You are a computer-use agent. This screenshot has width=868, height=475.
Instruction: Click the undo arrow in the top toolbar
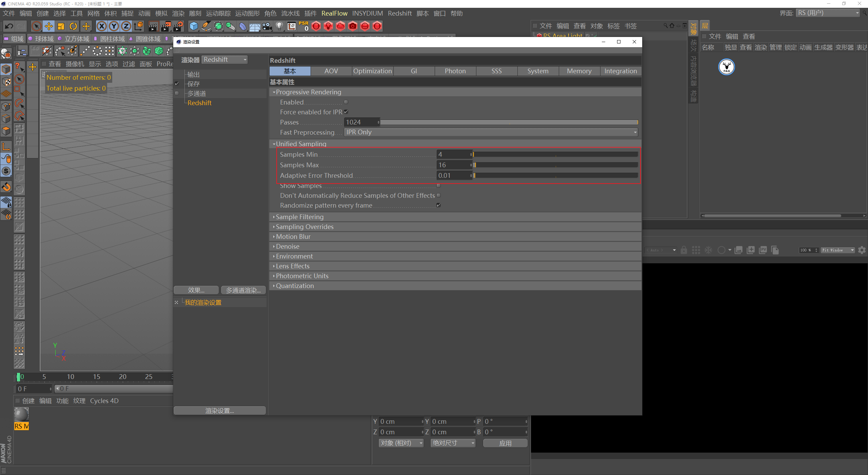tap(9, 26)
